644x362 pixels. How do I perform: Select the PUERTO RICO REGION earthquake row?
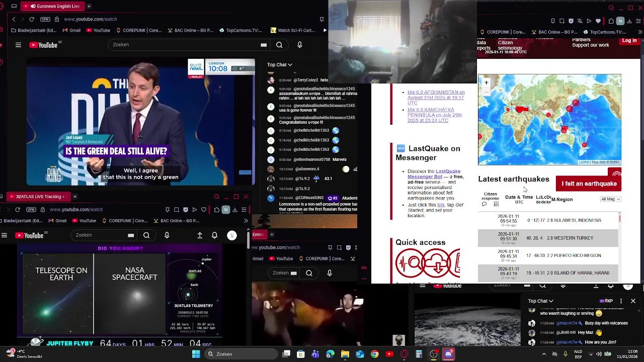[x=547, y=255]
